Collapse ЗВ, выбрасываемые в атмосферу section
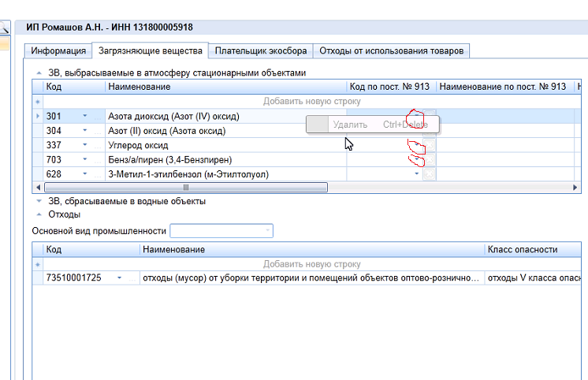The width and height of the screenshot is (588, 380). 38,73
